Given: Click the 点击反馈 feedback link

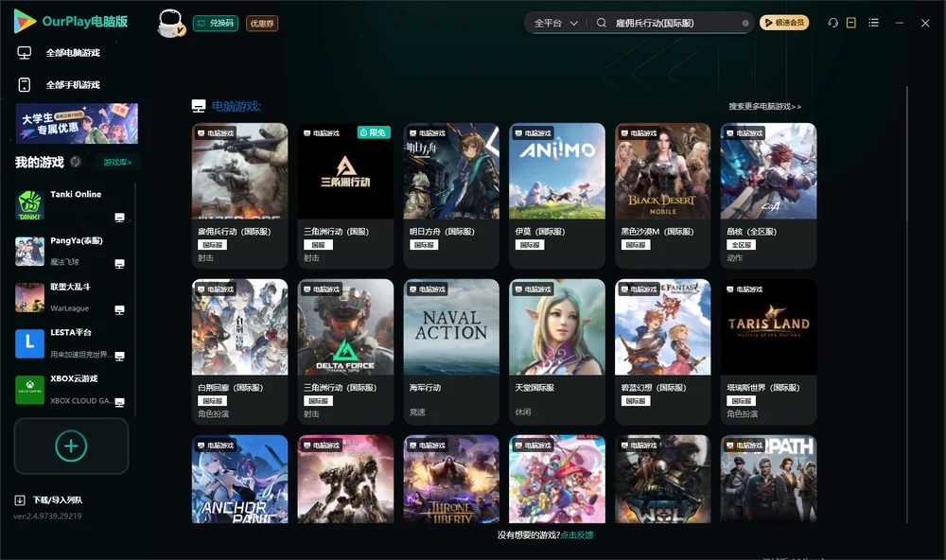Looking at the screenshot, I should (577, 535).
